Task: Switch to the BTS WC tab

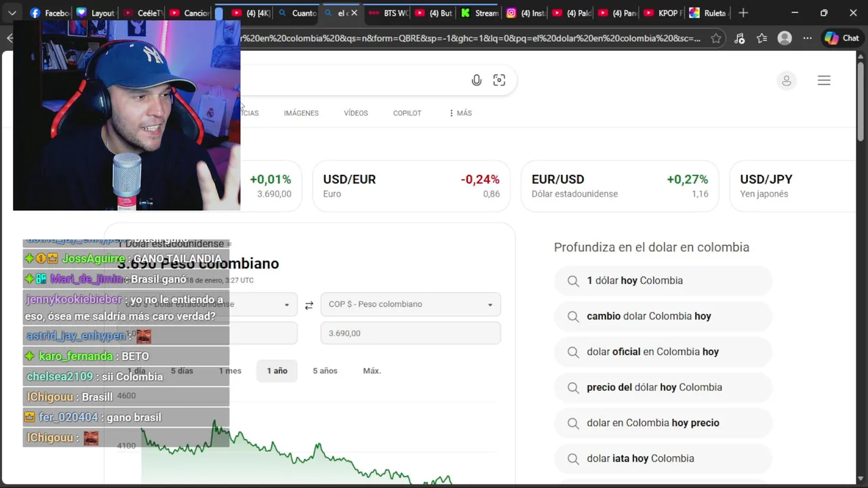Action: pos(389,13)
